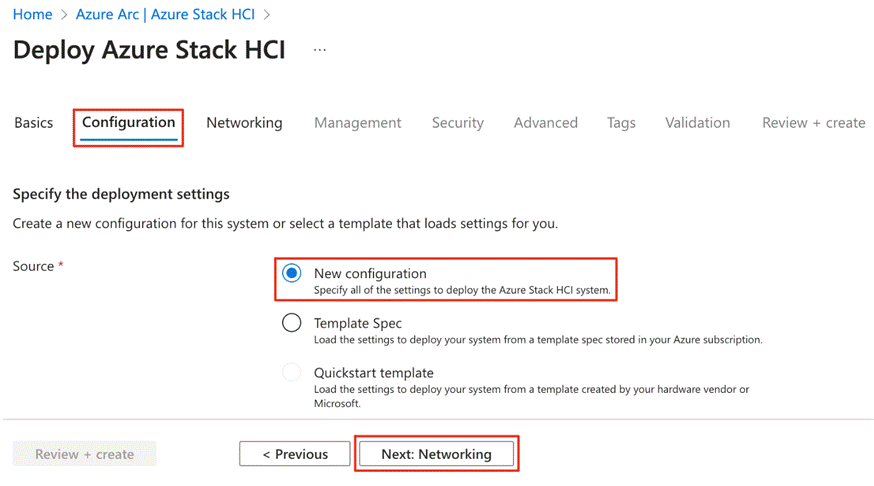Click the bottom Review + create button
Viewport: 874px width, 486px height.
point(84,454)
